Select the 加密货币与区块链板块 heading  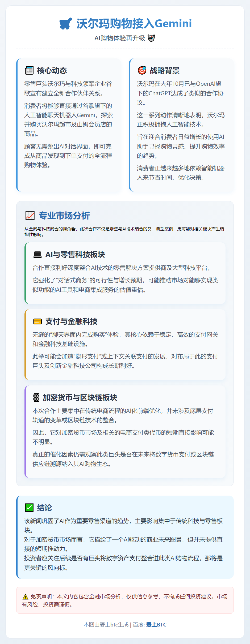[80, 397]
